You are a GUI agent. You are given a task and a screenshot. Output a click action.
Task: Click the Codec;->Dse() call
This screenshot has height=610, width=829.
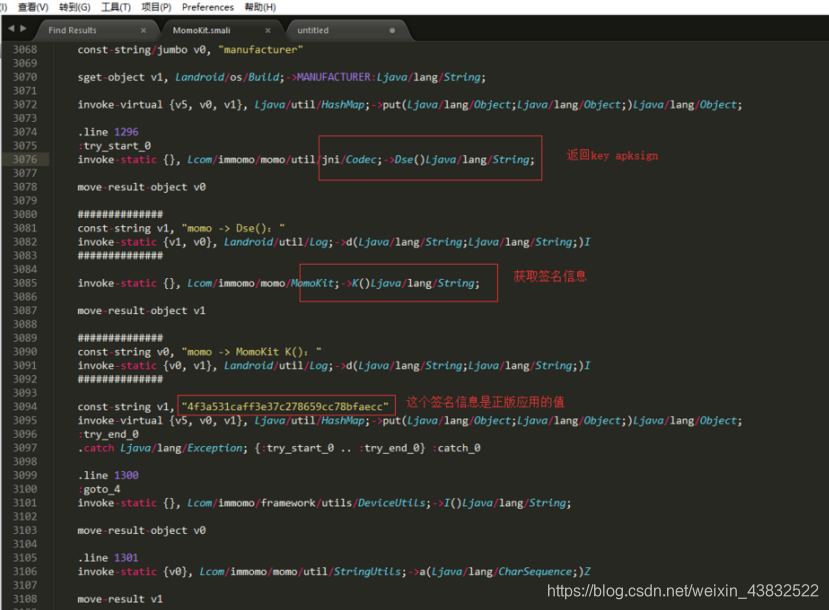[385, 160]
